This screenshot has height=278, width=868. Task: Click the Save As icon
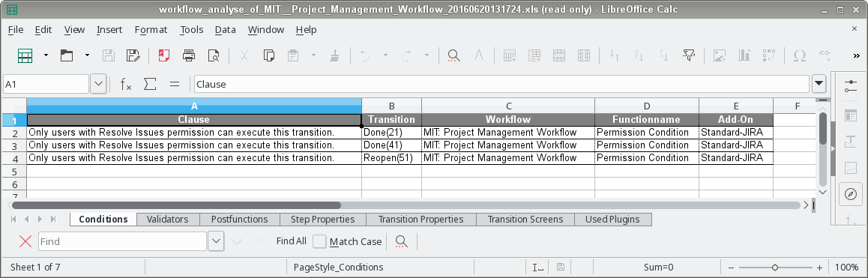tap(133, 55)
